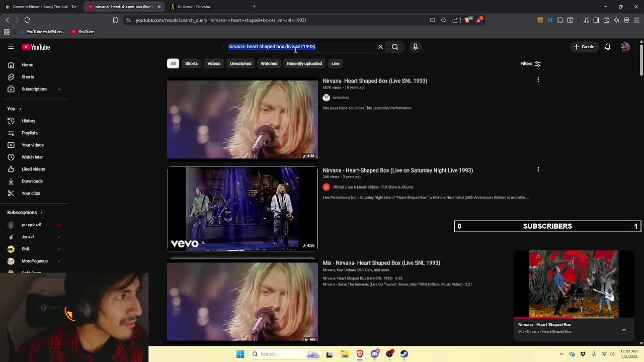This screenshot has width=644, height=362.
Task: Select the Shorts filter chip
Action: tap(191, 64)
